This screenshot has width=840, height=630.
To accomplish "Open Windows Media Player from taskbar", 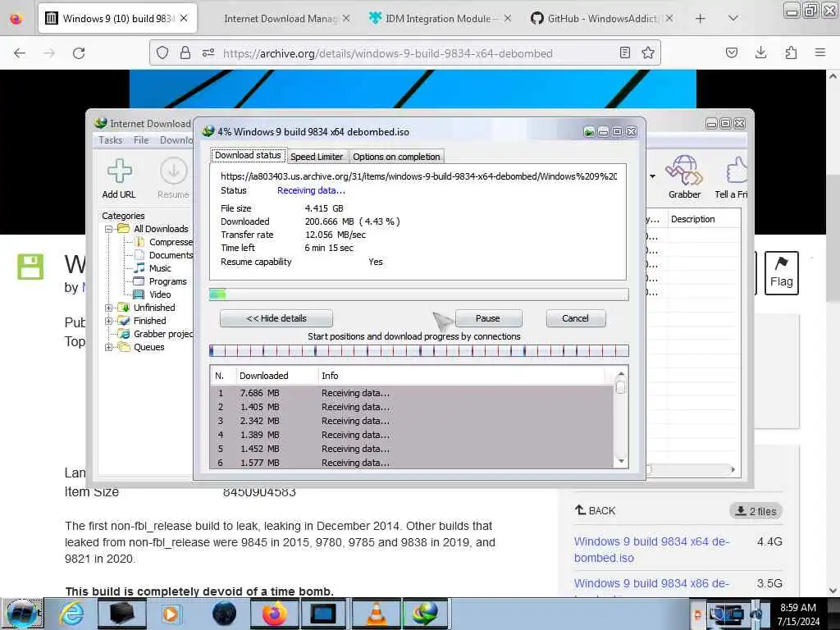I will point(171,614).
